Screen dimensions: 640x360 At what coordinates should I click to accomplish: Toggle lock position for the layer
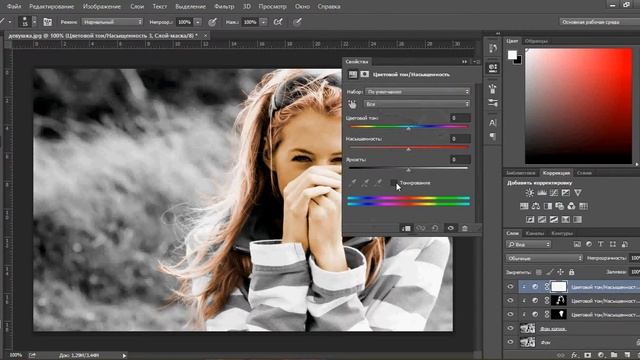(x=561, y=272)
